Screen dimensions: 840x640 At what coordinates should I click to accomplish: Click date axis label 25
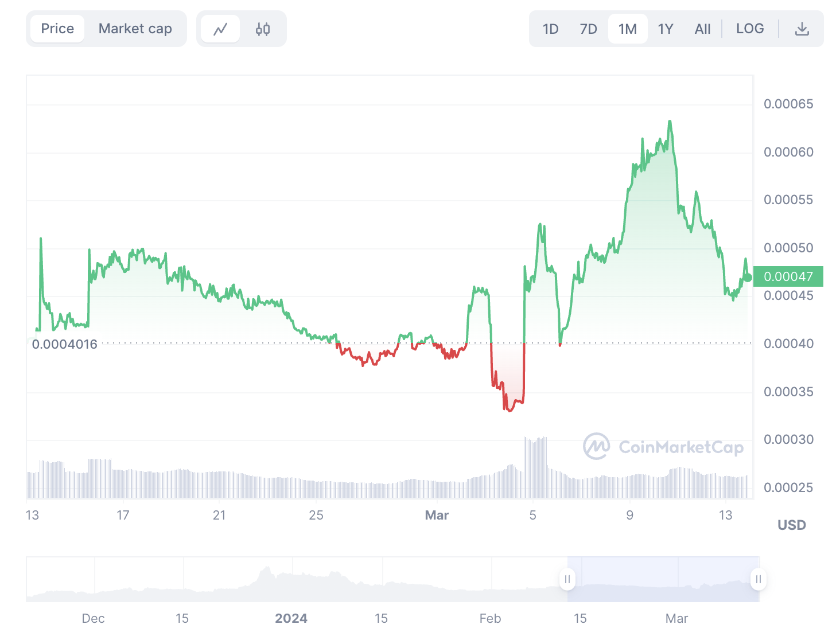coord(316,515)
